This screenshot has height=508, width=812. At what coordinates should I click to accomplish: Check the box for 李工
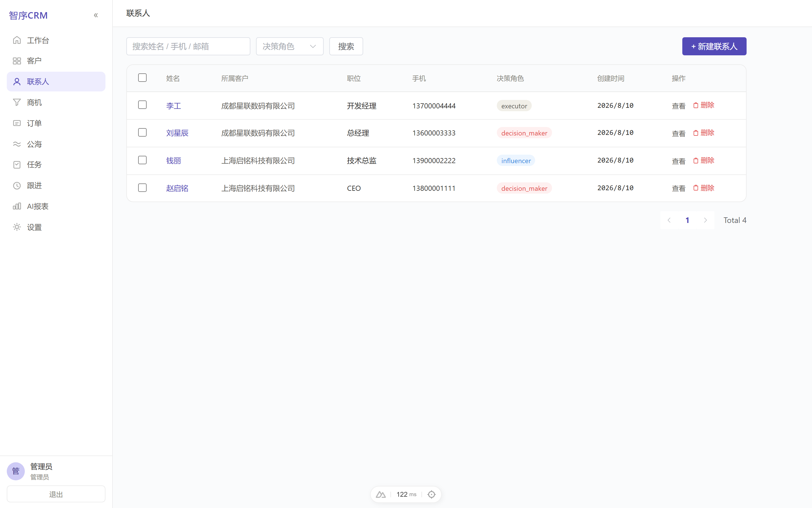coord(142,105)
